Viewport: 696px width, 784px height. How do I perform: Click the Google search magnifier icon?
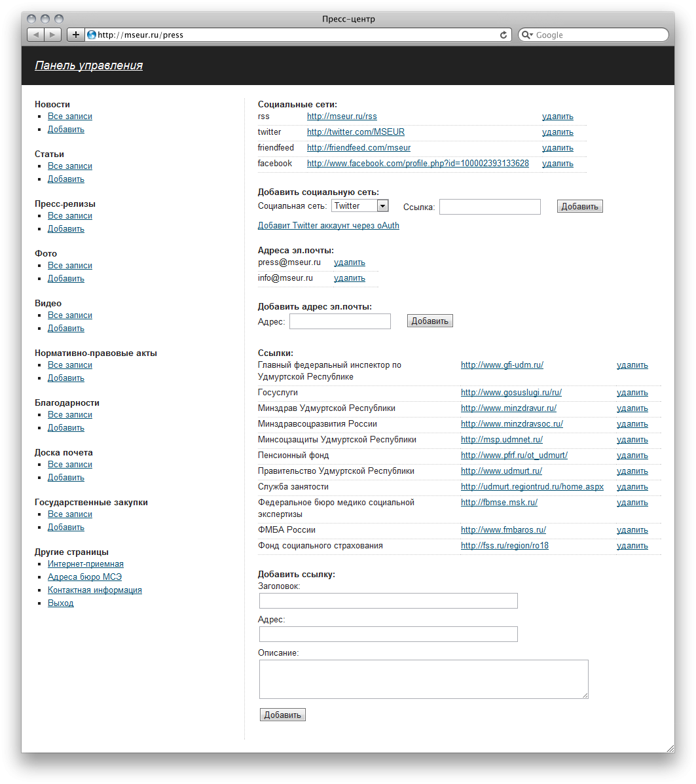click(527, 35)
